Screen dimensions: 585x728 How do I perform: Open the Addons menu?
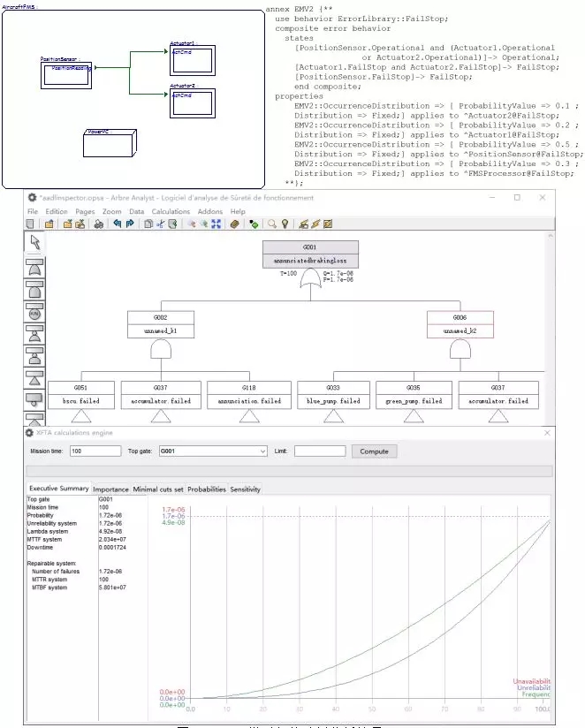tap(210, 211)
